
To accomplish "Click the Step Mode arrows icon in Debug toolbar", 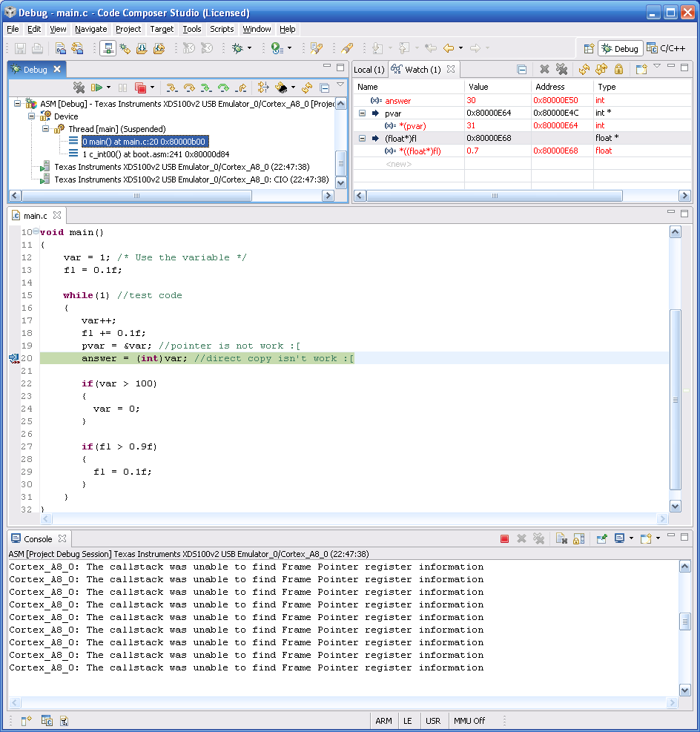I will point(263,88).
